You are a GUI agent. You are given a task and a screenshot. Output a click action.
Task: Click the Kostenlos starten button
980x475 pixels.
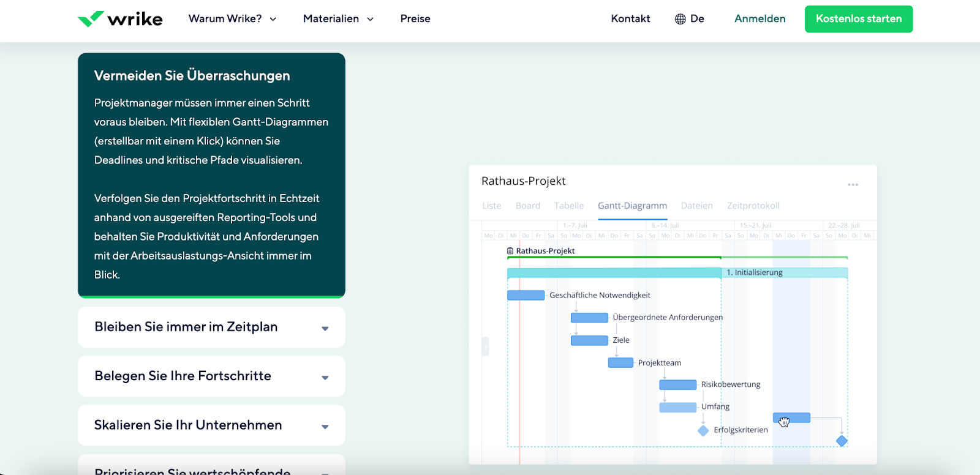point(859,19)
